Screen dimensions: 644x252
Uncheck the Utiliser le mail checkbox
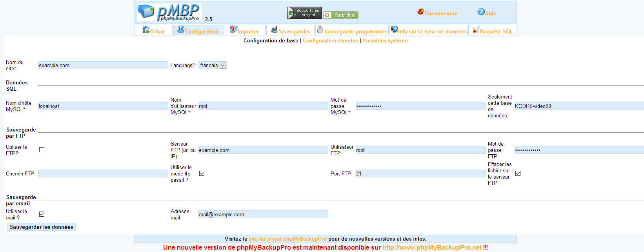pyautogui.click(x=42, y=214)
